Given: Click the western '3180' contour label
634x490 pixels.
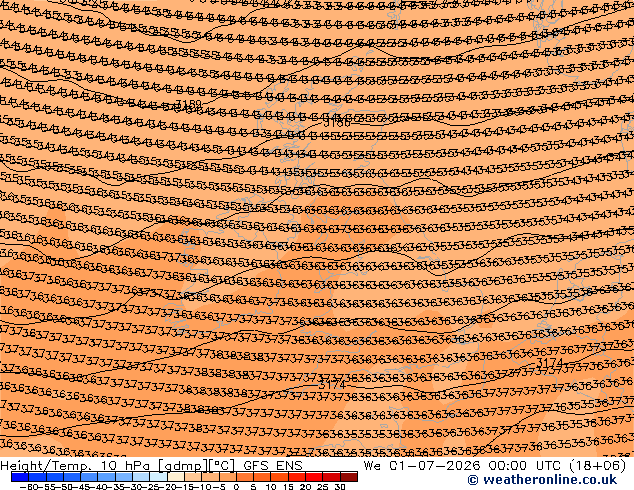Looking at the screenshot, I should click(x=188, y=105).
